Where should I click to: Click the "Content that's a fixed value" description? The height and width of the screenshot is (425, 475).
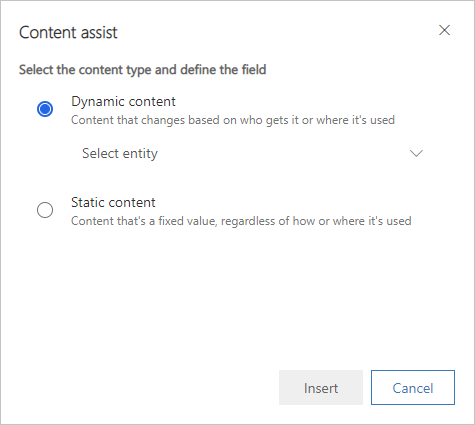[x=241, y=221]
